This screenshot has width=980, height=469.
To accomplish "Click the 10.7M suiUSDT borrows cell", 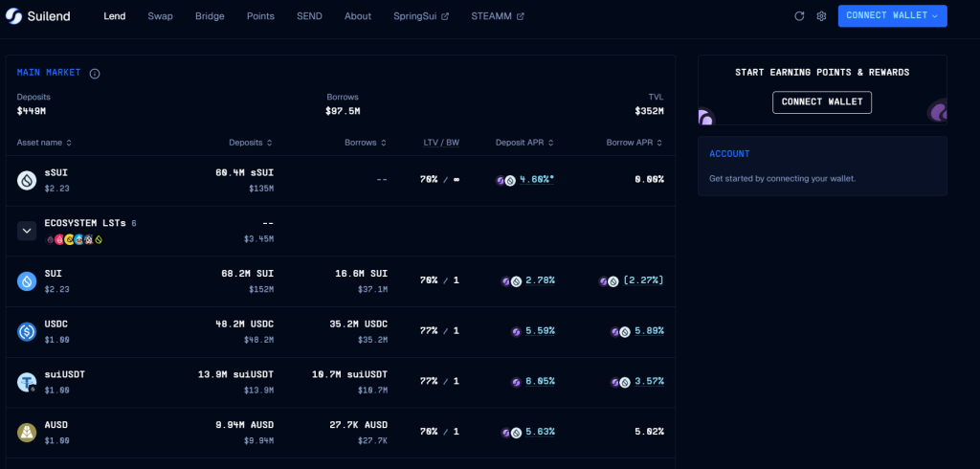I will pyautogui.click(x=349, y=374).
